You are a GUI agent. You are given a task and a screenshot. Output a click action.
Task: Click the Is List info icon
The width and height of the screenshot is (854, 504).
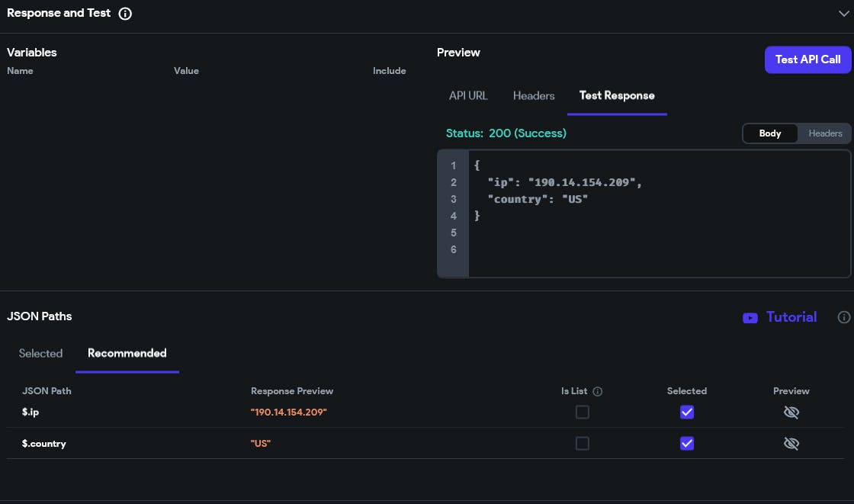[598, 391]
